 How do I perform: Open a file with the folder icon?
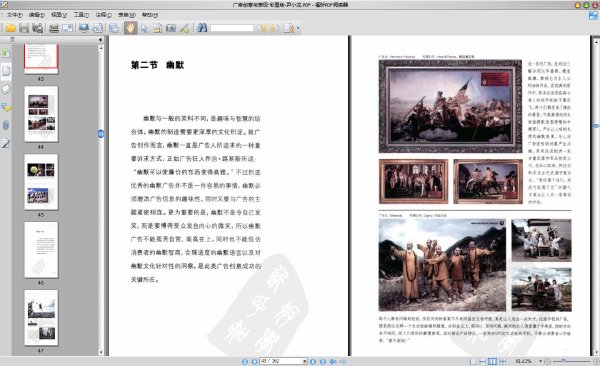[x=10, y=28]
